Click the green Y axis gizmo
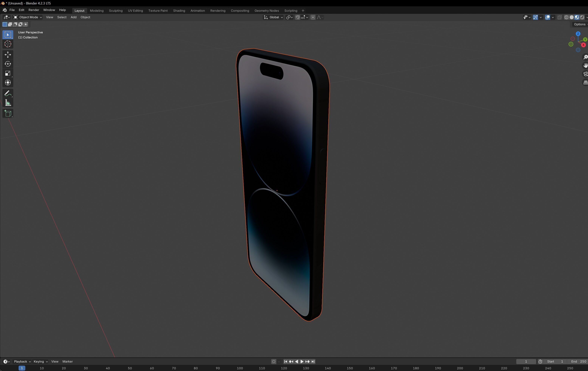 tap(585, 39)
